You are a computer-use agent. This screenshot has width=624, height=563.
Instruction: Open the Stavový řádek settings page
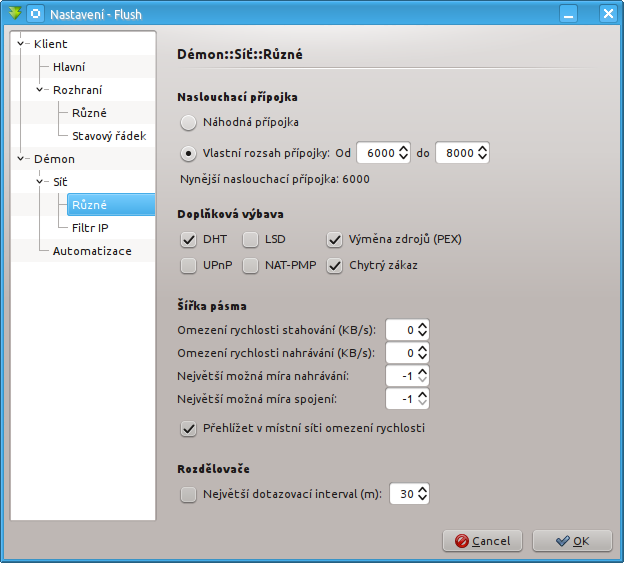tap(109, 136)
